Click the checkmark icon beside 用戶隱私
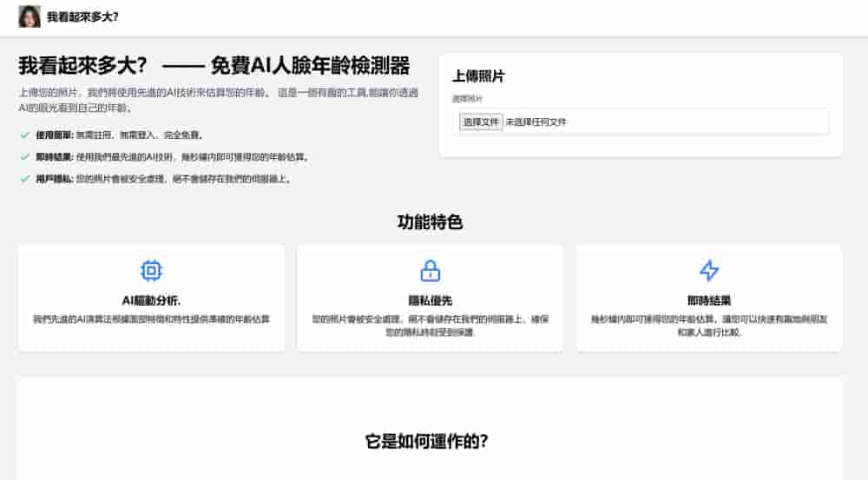This screenshot has width=868, height=480. (24, 179)
